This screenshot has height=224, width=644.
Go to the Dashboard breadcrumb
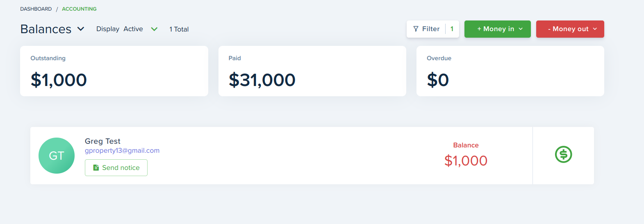(36, 9)
